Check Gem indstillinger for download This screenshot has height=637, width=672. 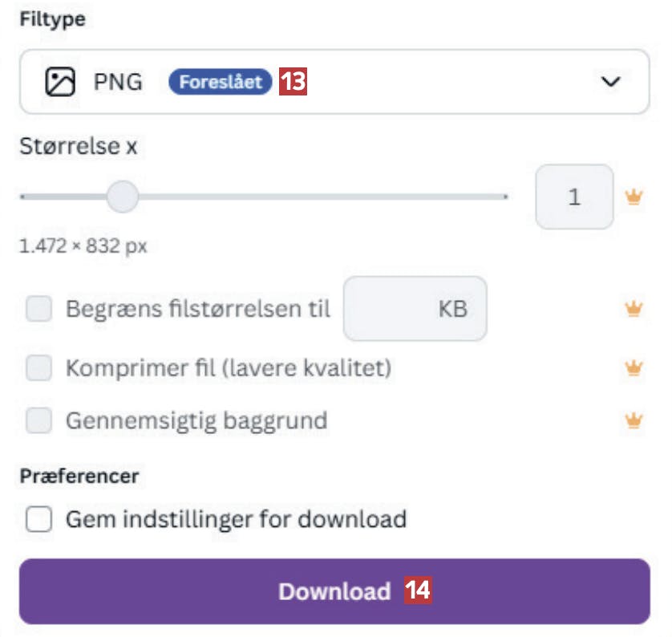pyautogui.click(x=38, y=519)
